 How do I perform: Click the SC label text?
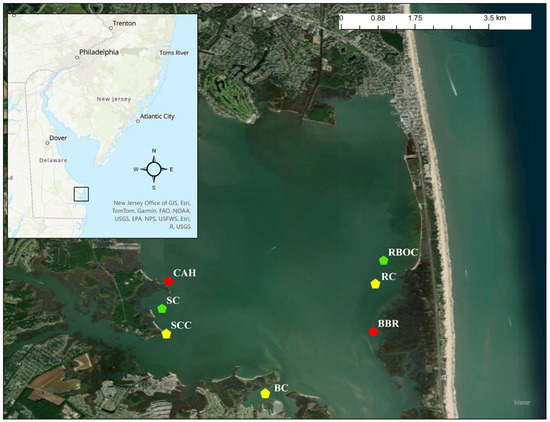pyautogui.click(x=173, y=300)
